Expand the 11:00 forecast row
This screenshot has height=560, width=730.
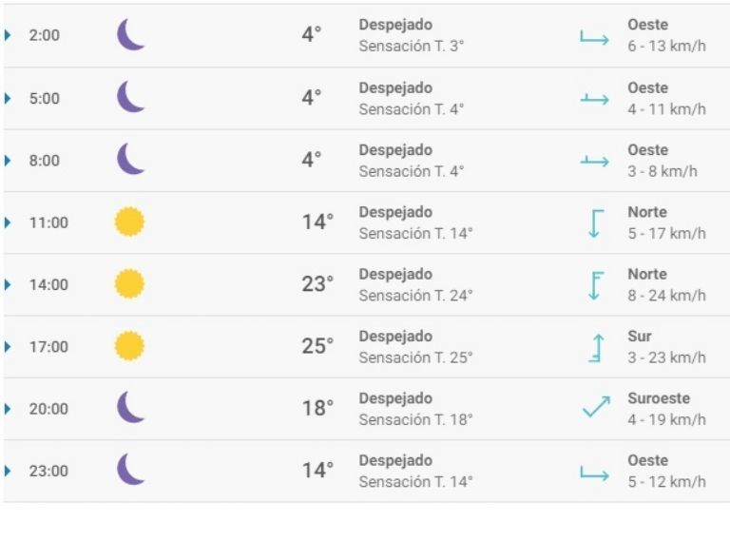(9, 222)
